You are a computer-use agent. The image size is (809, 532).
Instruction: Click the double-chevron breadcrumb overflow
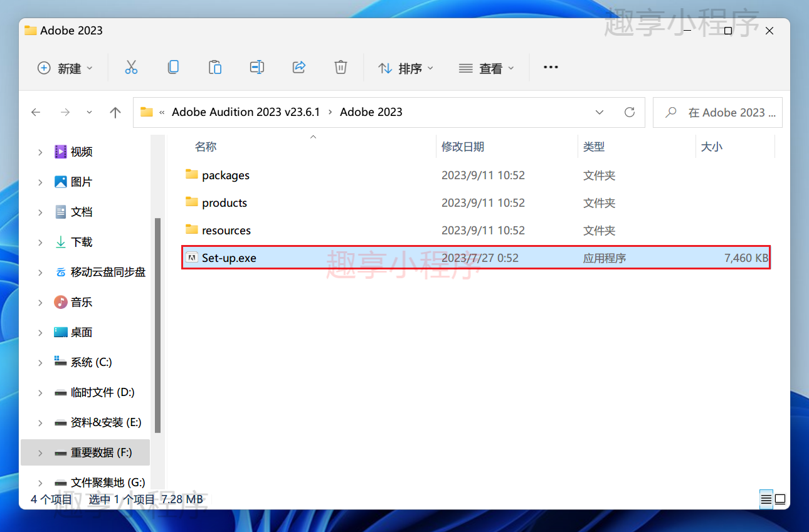(162, 112)
